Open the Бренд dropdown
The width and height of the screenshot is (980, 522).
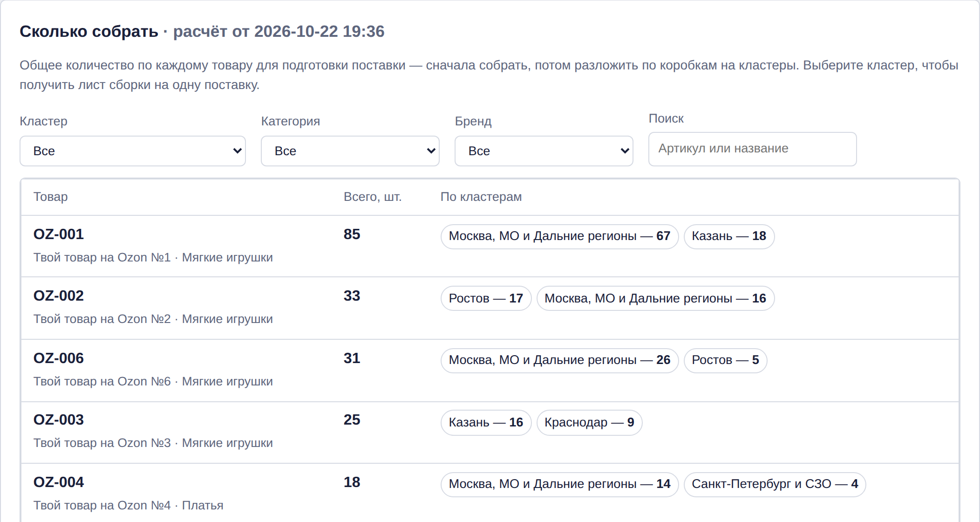click(544, 151)
